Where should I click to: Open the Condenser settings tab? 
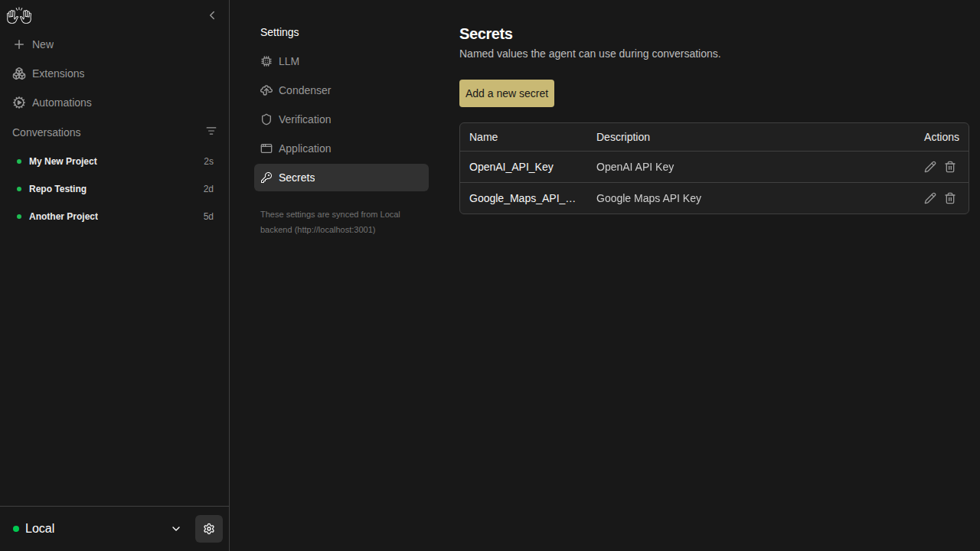[x=341, y=90]
